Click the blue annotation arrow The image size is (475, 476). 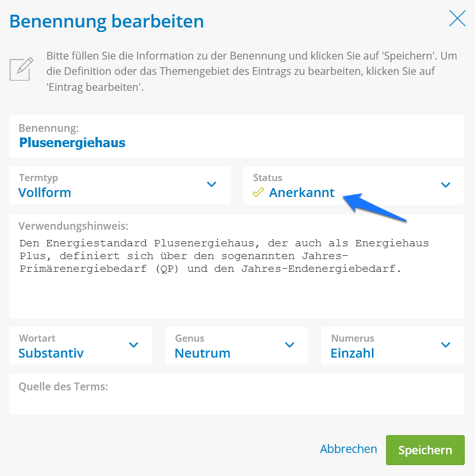click(374, 207)
